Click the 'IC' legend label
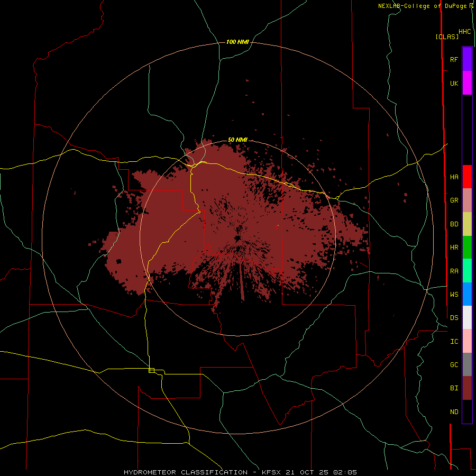The image size is (476, 476). point(454,342)
